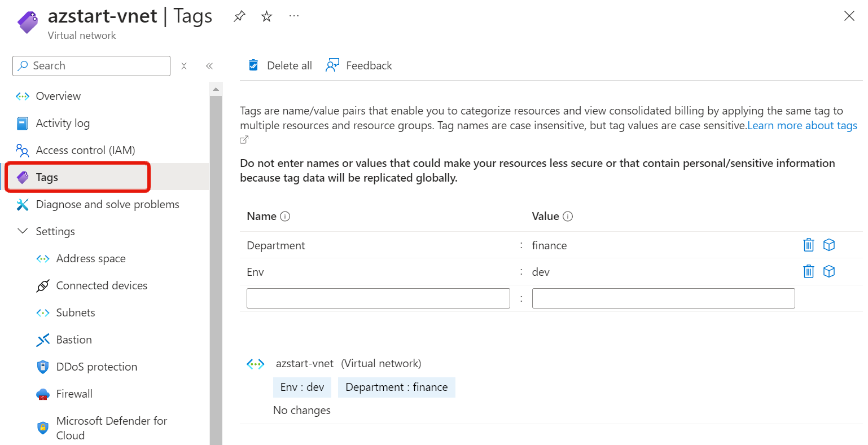Open the more options ellipsis menu

click(294, 16)
